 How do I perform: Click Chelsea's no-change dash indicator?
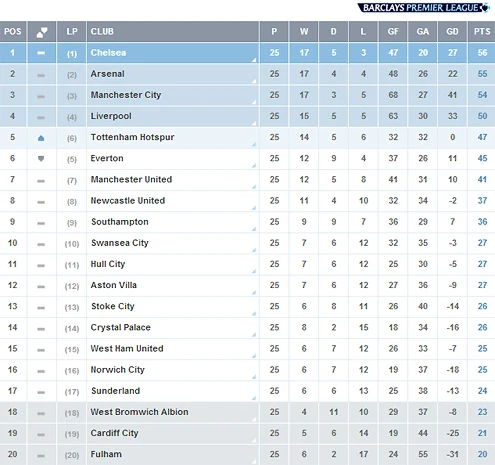point(41,53)
